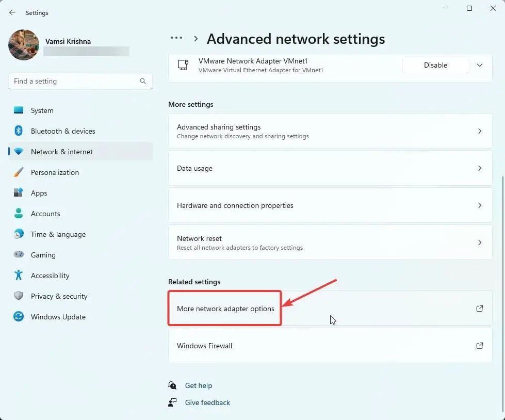505x420 pixels.
Task: Click the Privacy & security shield icon
Action: click(x=19, y=296)
